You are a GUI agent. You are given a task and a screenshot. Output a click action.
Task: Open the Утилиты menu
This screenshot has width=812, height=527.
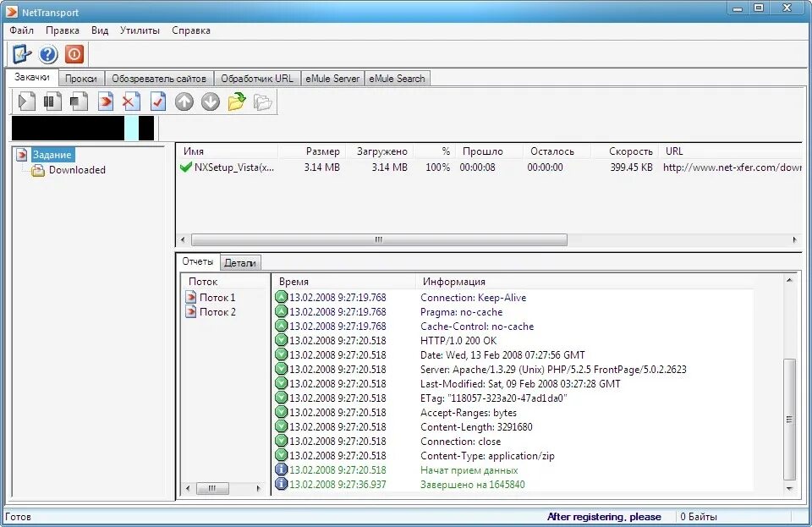pyautogui.click(x=140, y=30)
